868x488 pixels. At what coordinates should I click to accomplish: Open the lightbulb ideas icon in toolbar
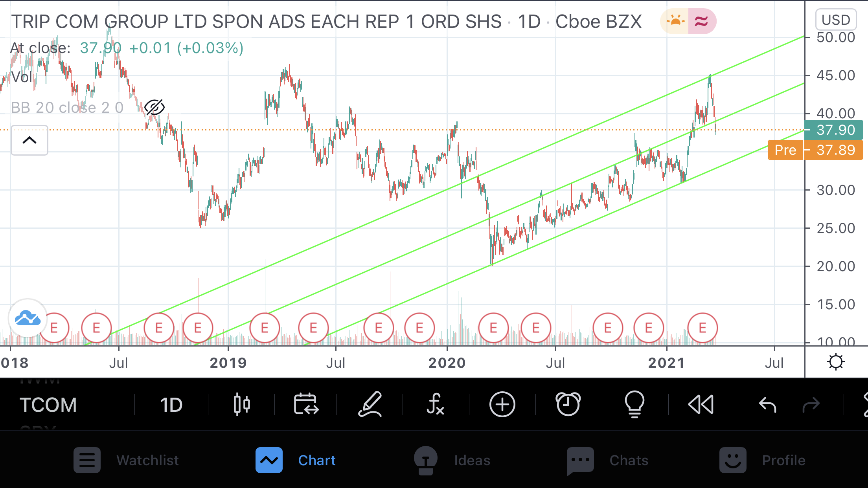634,404
